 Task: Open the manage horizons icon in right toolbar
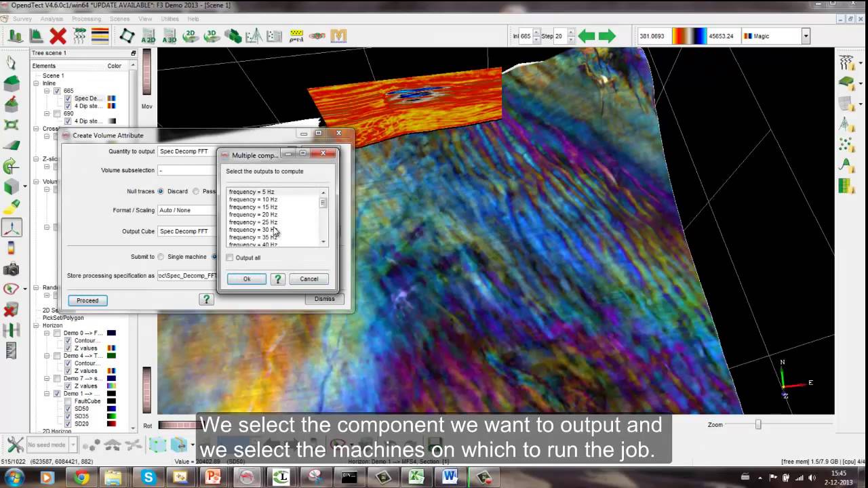[846, 83]
